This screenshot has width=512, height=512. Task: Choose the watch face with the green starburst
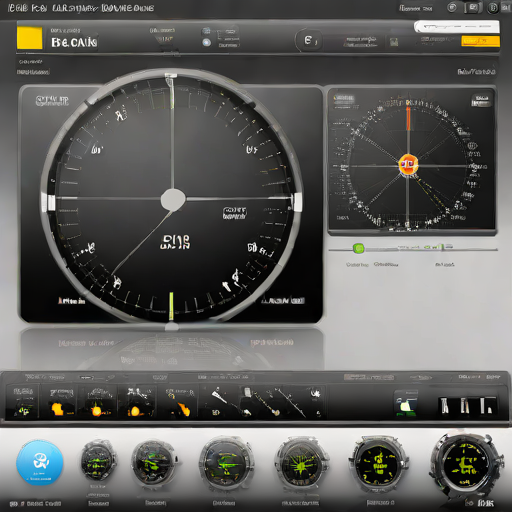coord(302,463)
